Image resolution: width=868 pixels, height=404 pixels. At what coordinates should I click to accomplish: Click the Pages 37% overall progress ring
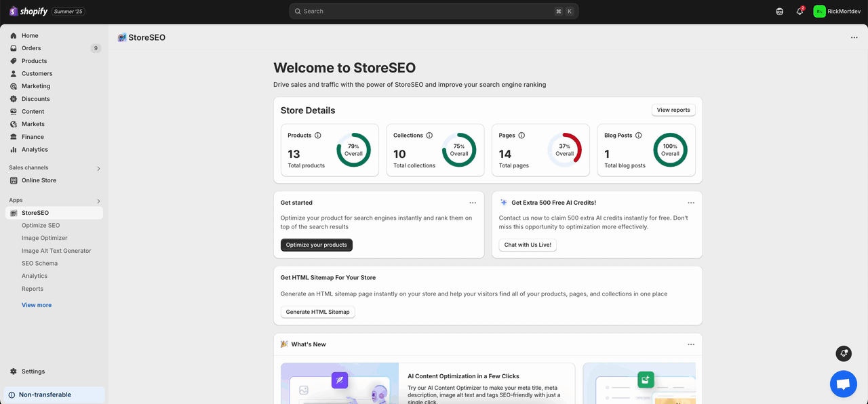(x=565, y=150)
